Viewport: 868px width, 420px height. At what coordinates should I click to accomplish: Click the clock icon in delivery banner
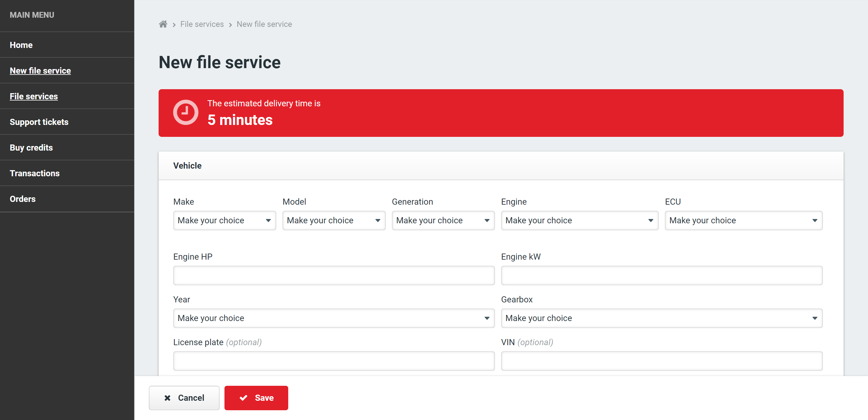185,112
